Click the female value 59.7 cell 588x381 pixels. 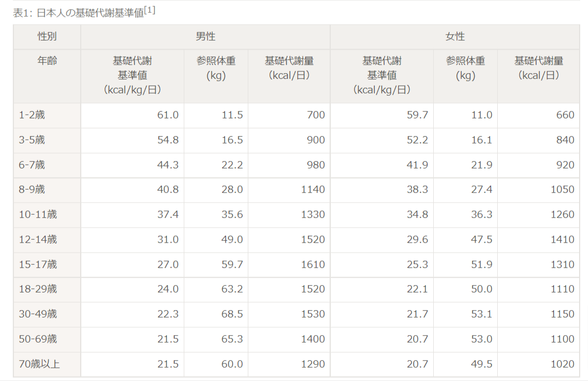417,115
